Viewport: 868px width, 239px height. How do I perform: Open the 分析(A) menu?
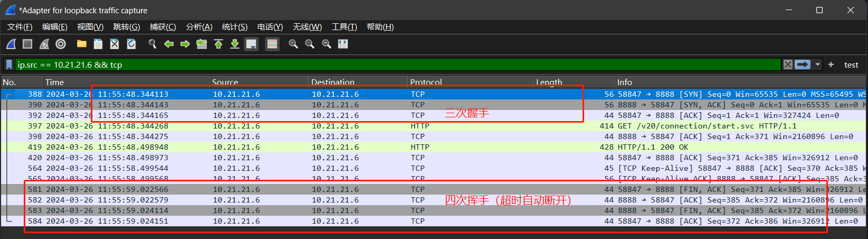point(199,27)
